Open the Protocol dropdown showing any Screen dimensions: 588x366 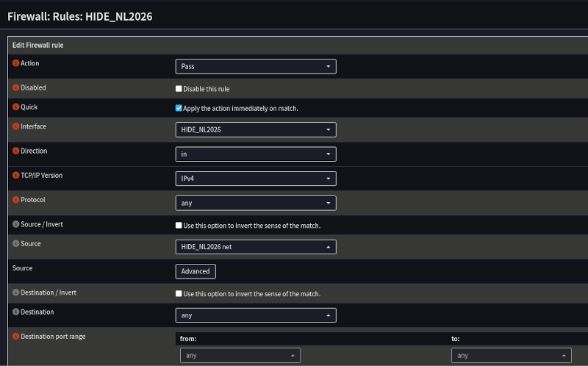[x=255, y=203]
